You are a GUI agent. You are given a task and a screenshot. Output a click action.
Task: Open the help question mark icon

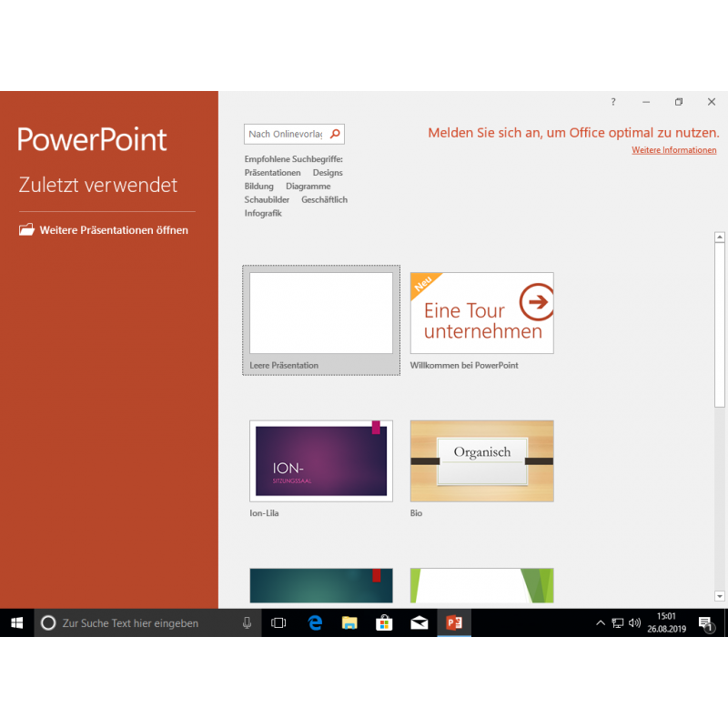coord(613,102)
